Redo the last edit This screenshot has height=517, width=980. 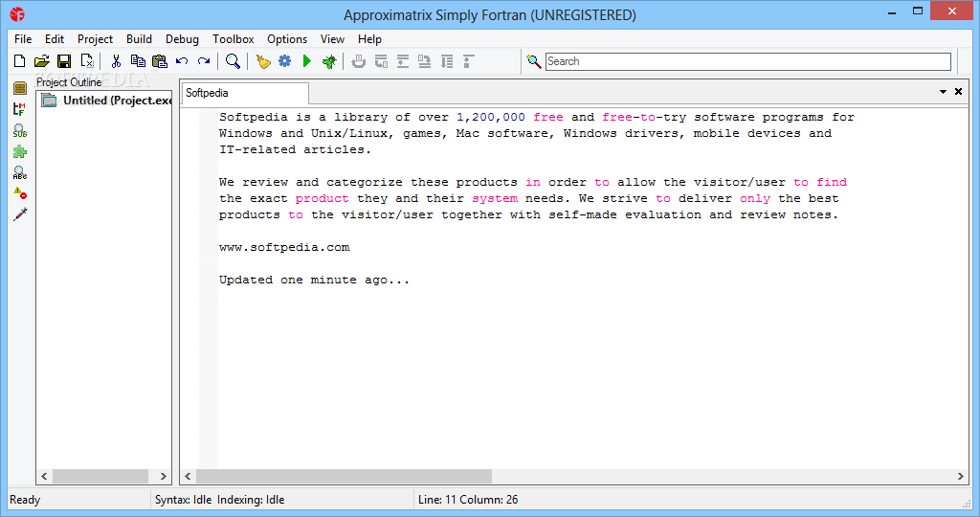(x=204, y=61)
